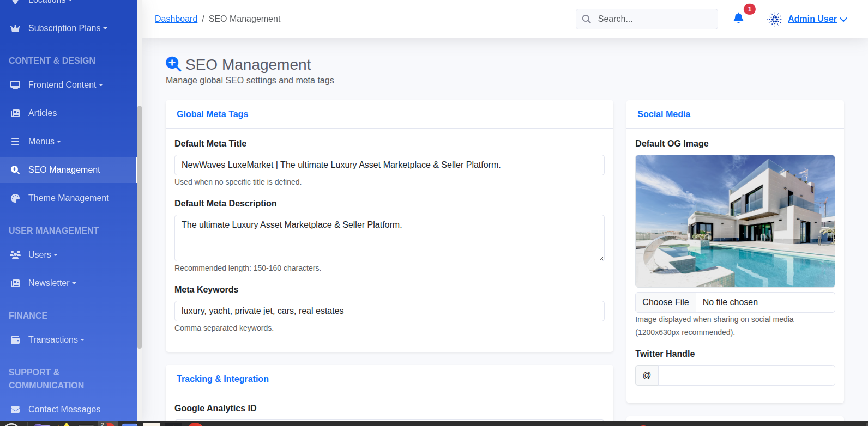This screenshot has width=868, height=426.
Task: Click the wallet icon beside Transactions
Action: coord(15,340)
